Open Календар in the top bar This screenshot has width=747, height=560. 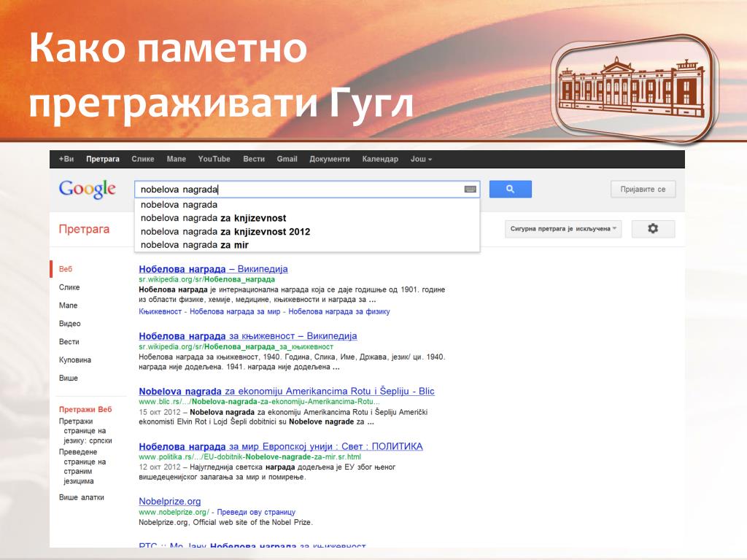pyautogui.click(x=379, y=159)
